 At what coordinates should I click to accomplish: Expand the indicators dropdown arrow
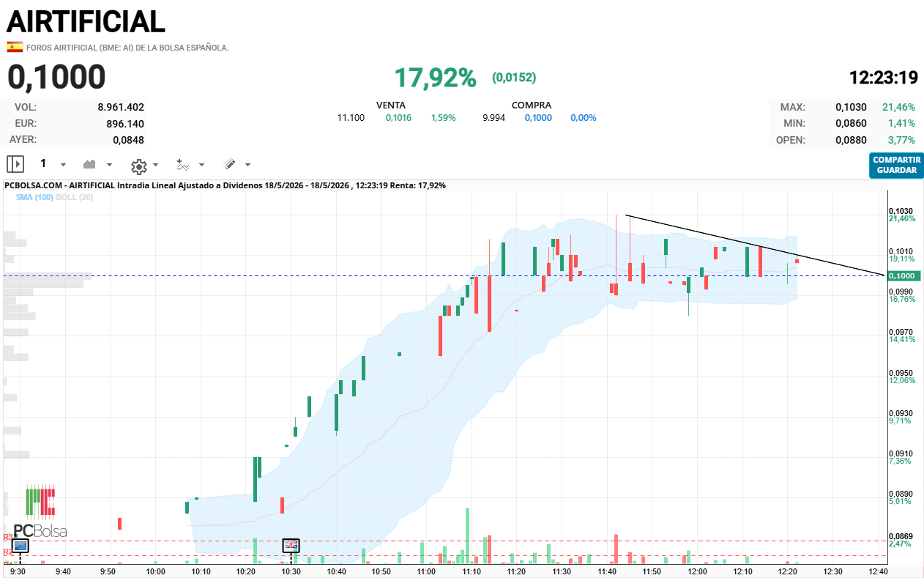click(x=201, y=165)
